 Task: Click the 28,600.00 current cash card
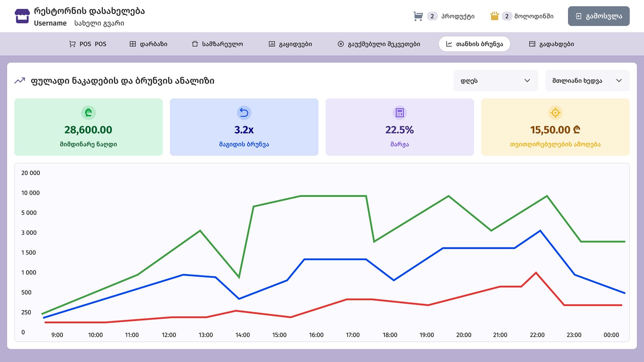(x=89, y=127)
